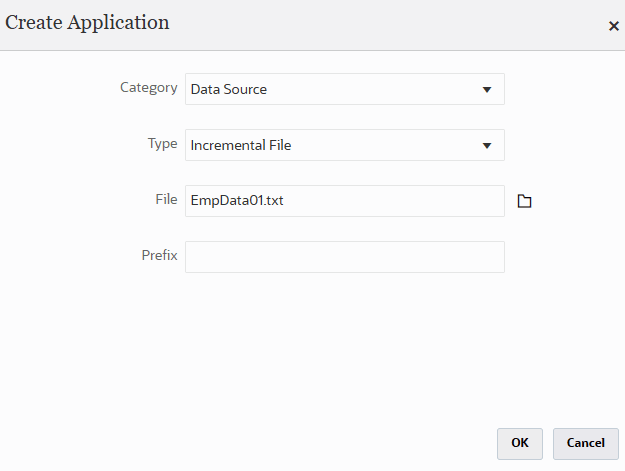Click the 'Data Source' value in Category
Viewport: 625px width, 471px height.
229,89
